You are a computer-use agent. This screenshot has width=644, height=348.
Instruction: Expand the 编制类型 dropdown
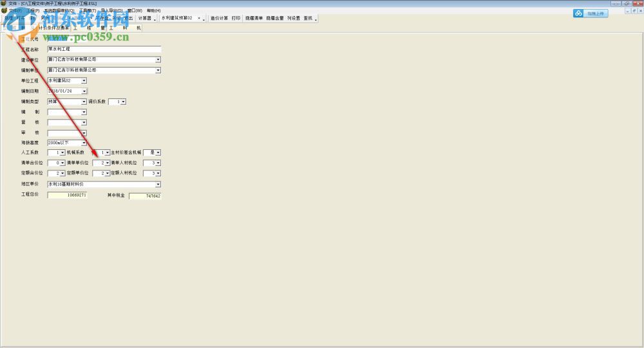tap(84, 102)
